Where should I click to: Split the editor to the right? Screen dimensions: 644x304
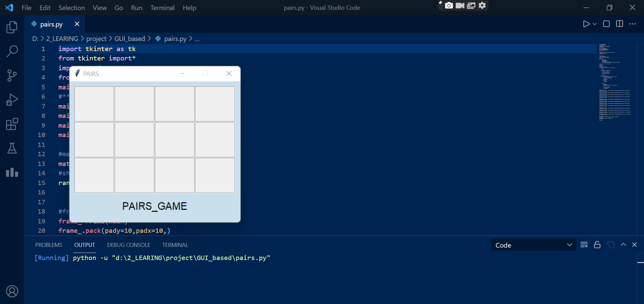(x=619, y=24)
